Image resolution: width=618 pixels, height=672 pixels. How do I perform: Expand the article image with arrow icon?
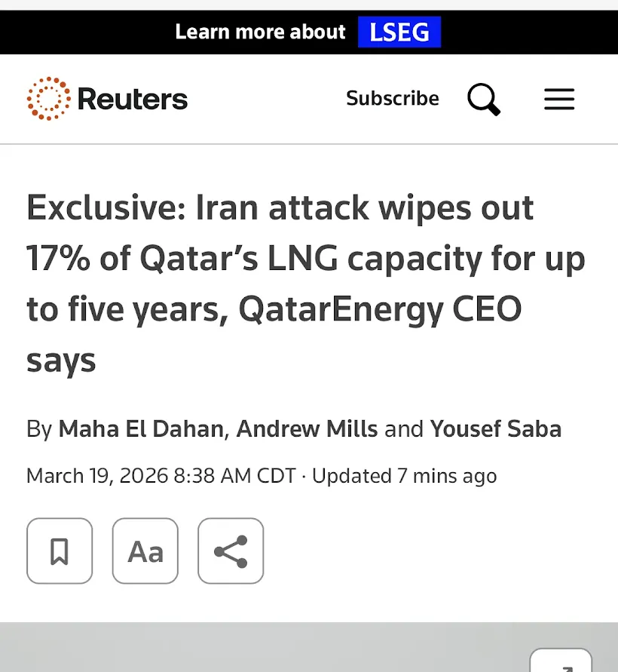561,662
